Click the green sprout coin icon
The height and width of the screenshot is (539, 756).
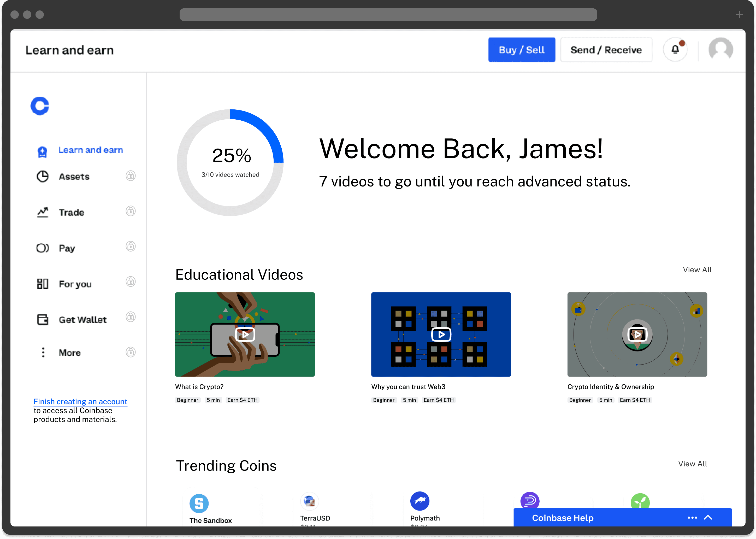640,501
